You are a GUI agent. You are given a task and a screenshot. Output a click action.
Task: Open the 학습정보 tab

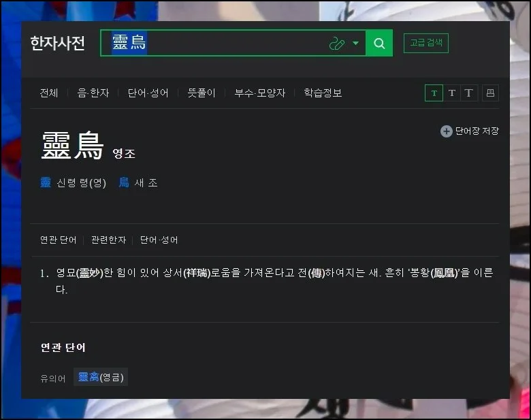323,93
